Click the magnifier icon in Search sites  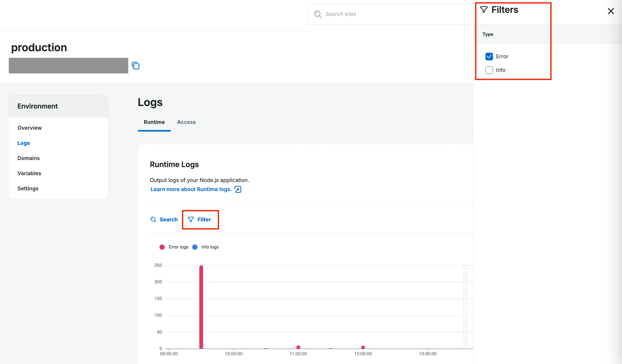tap(318, 14)
